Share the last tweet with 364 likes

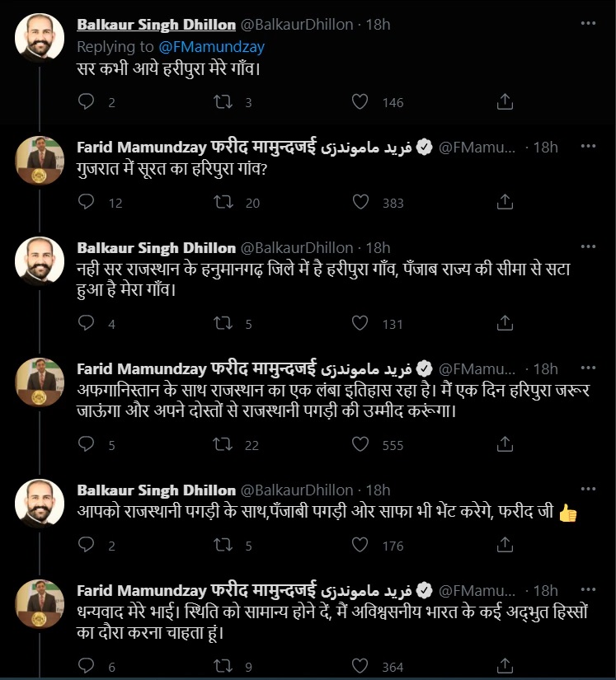[505, 666]
